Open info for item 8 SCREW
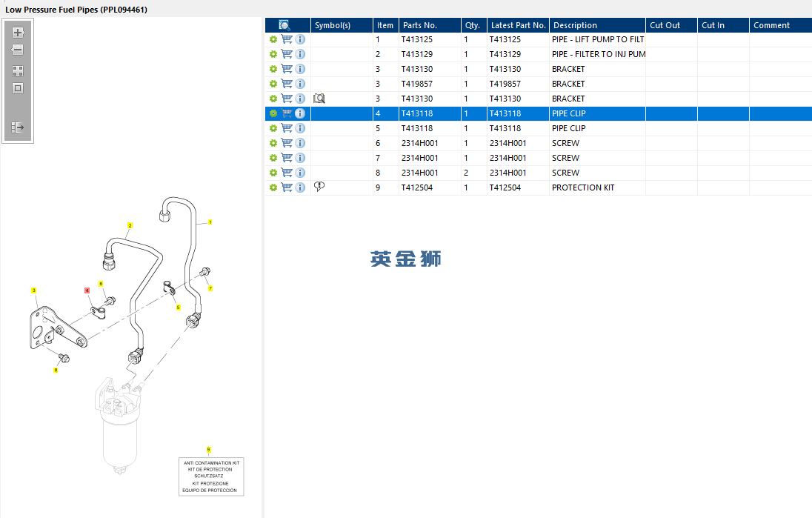The width and height of the screenshot is (812, 518). (x=300, y=173)
